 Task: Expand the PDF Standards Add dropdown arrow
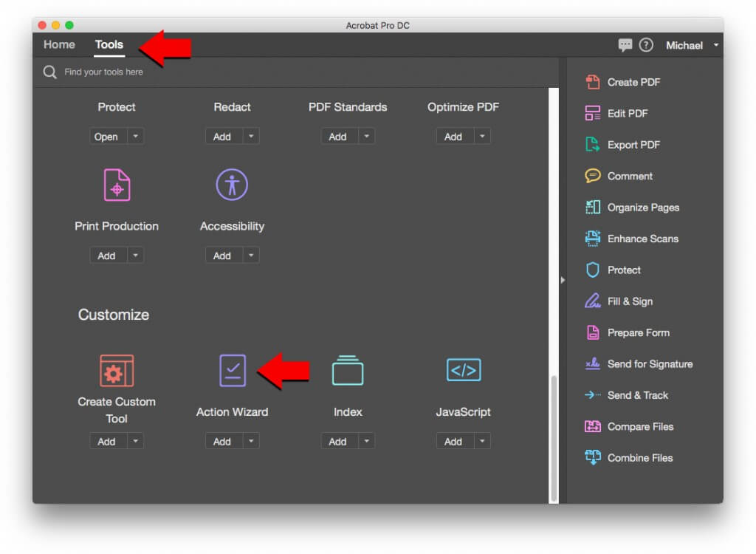(366, 137)
